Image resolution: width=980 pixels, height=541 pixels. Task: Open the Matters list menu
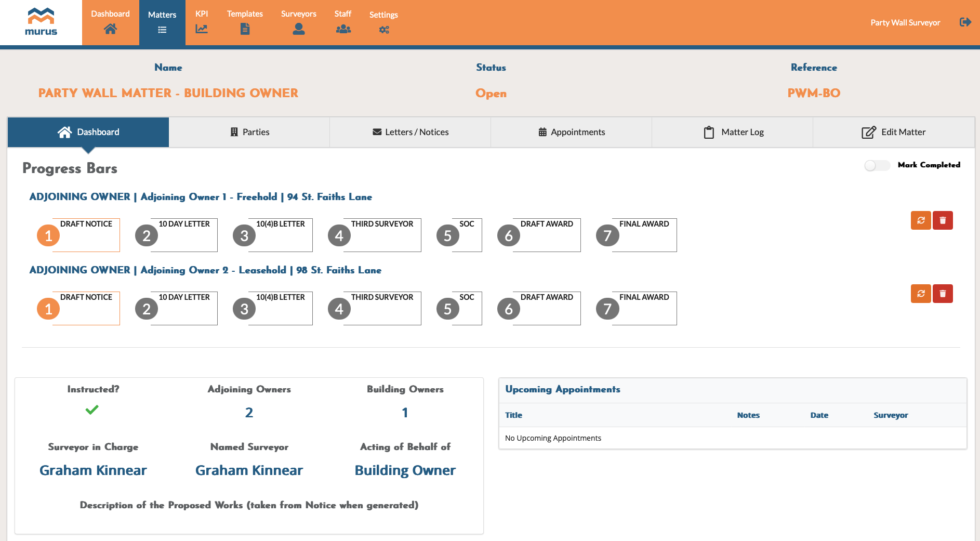(162, 22)
